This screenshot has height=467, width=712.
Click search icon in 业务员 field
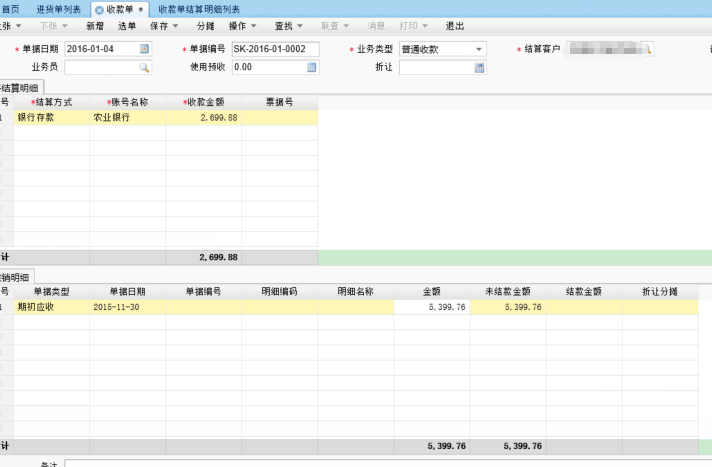(x=144, y=67)
